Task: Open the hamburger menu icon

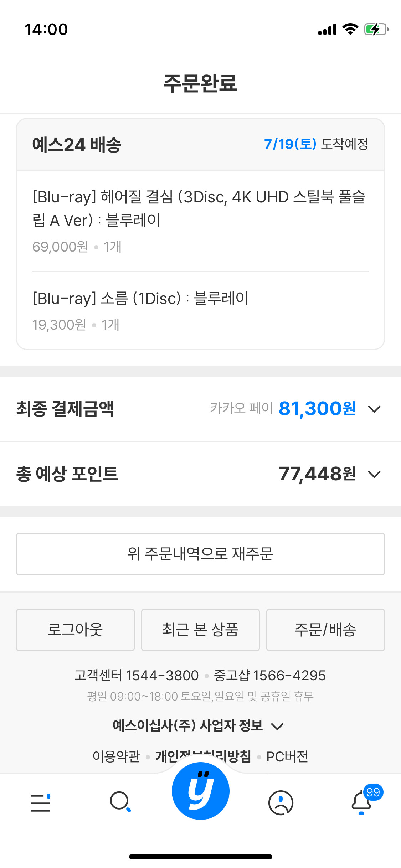Action: coord(40,802)
